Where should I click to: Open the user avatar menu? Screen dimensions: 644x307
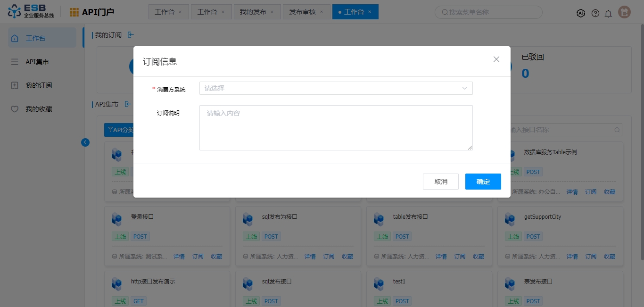625,13
